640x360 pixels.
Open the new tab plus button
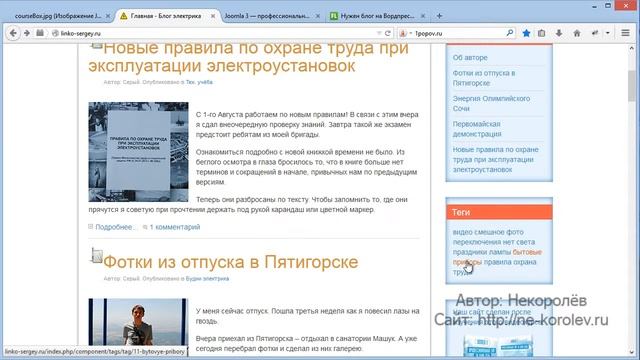coord(439,16)
